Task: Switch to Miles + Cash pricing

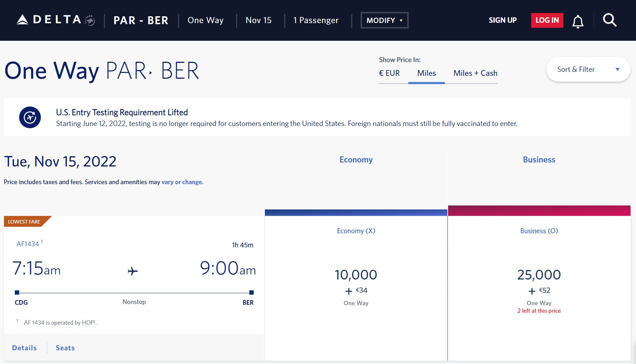Action: click(475, 73)
